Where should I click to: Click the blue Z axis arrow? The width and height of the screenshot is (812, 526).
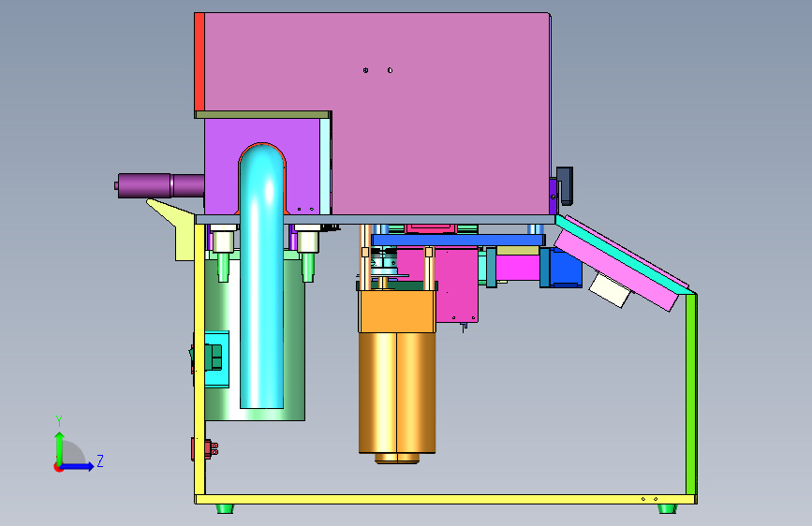coord(78,466)
